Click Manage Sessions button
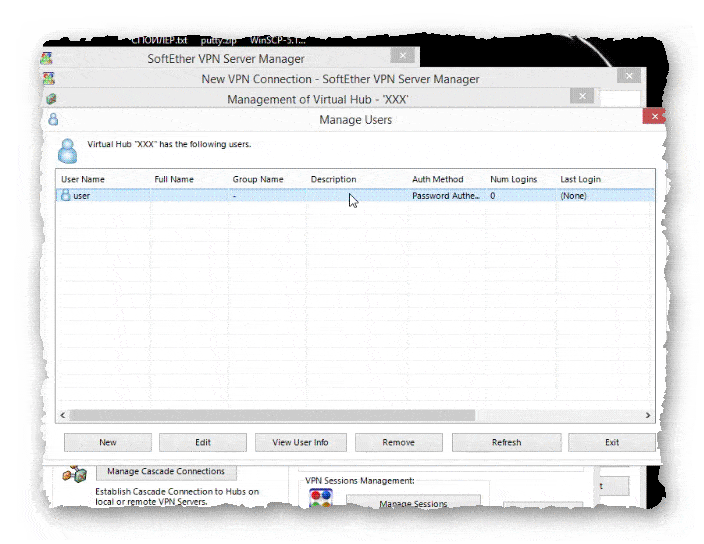The height and width of the screenshot is (544, 704). (413, 503)
